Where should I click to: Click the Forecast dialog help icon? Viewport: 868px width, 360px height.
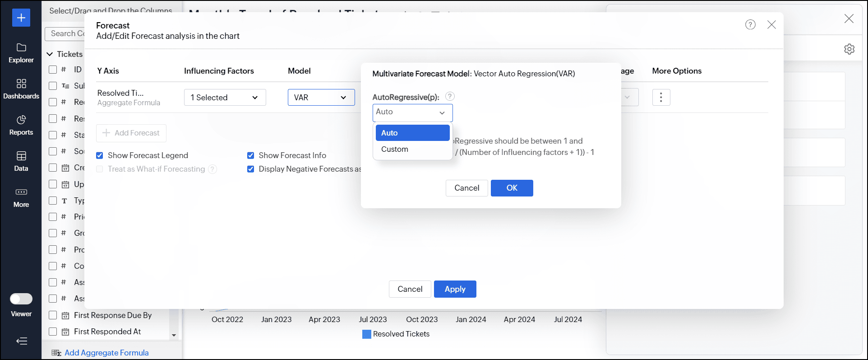(750, 25)
